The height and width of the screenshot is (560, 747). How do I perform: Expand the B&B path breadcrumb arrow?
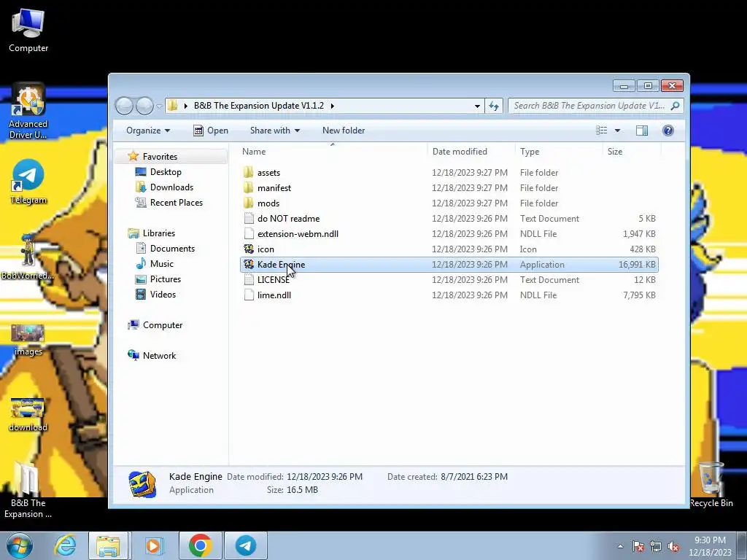point(332,106)
